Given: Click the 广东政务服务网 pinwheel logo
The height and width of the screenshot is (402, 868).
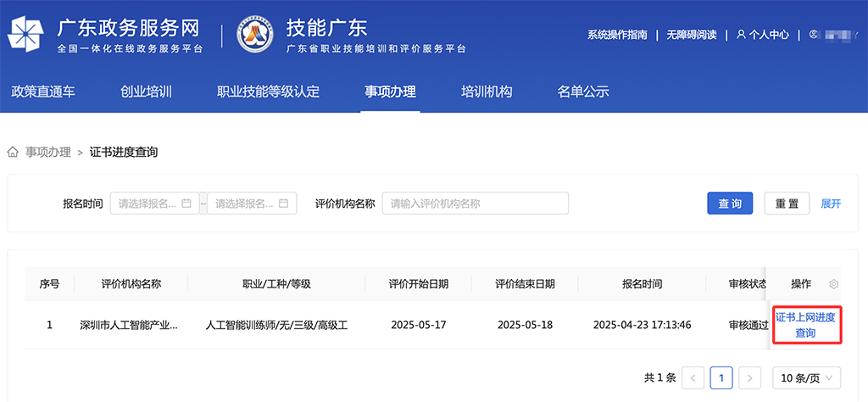Looking at the screenshot, I should [x=27, y=35].
